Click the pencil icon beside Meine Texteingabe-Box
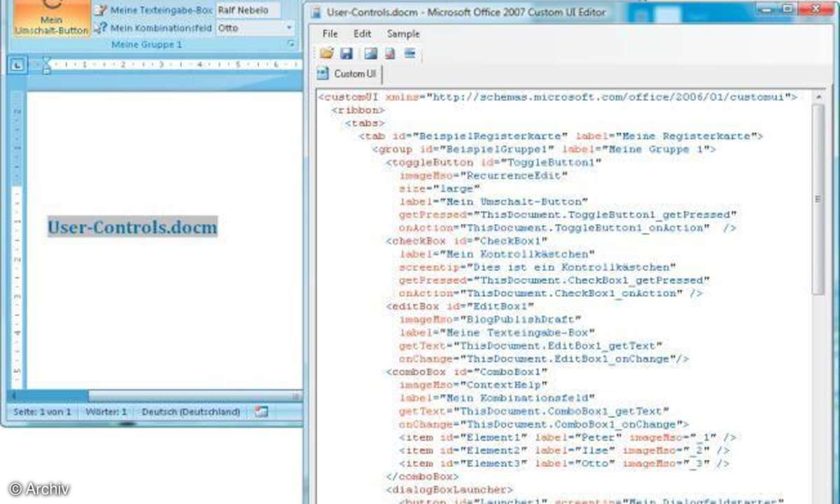Image resolution: width=840 pixels, height=504 pixels. click(x=101, y=10)
